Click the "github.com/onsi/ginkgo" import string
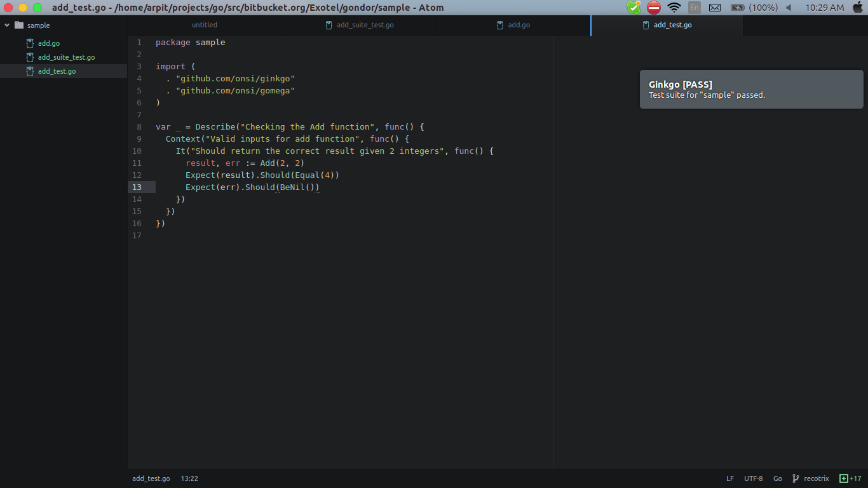Image resolution: width=868 pixels, height=488 pixels. pos(235,79)
